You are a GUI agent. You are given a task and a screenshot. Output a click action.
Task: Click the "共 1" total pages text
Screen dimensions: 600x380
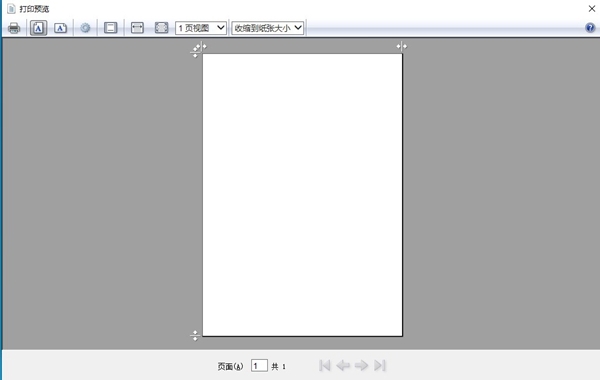[x=279, y=367]
